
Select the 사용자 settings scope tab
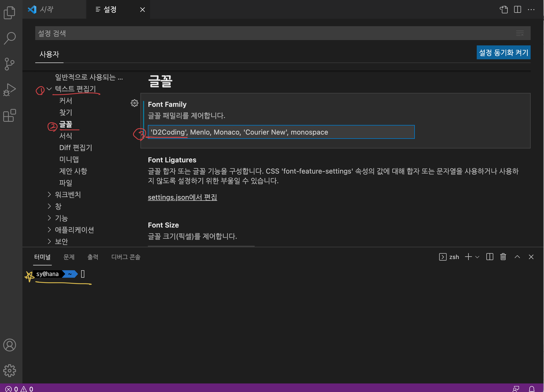pyautogui.click(x=49, y=54)
